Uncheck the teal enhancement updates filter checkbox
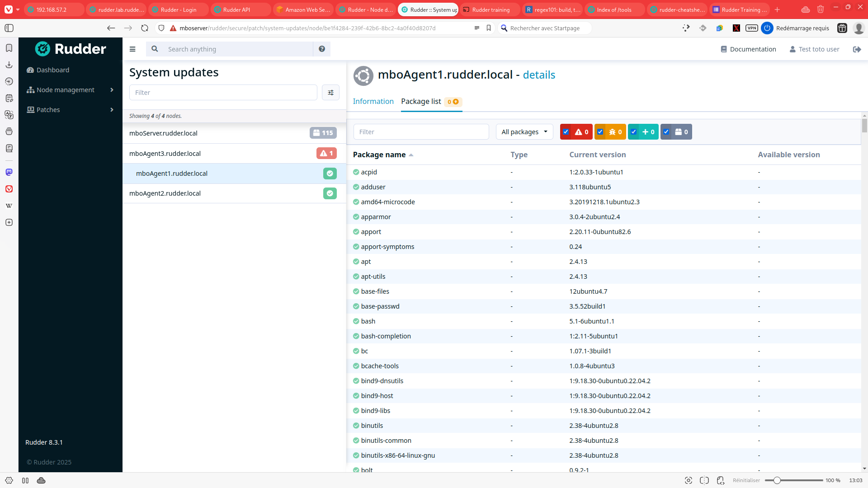This screenshot has width=868, height=488. (x=634, y=132)
